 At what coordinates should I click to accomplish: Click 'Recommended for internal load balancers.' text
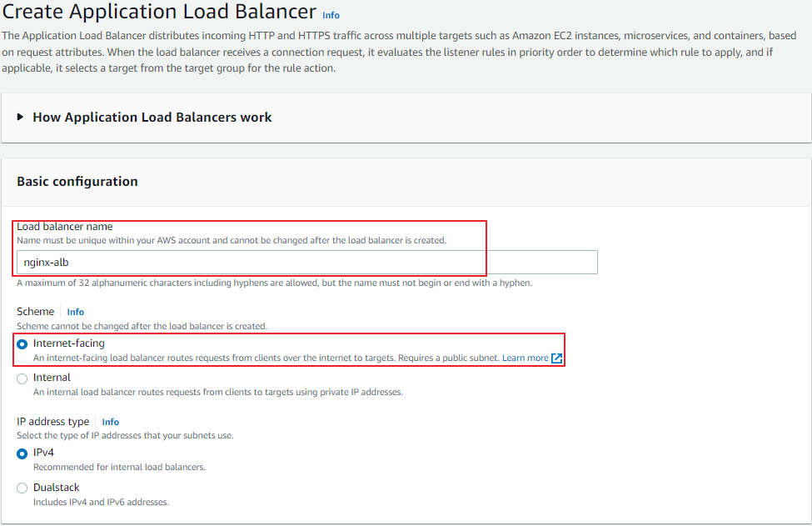(x=119, y=467)
